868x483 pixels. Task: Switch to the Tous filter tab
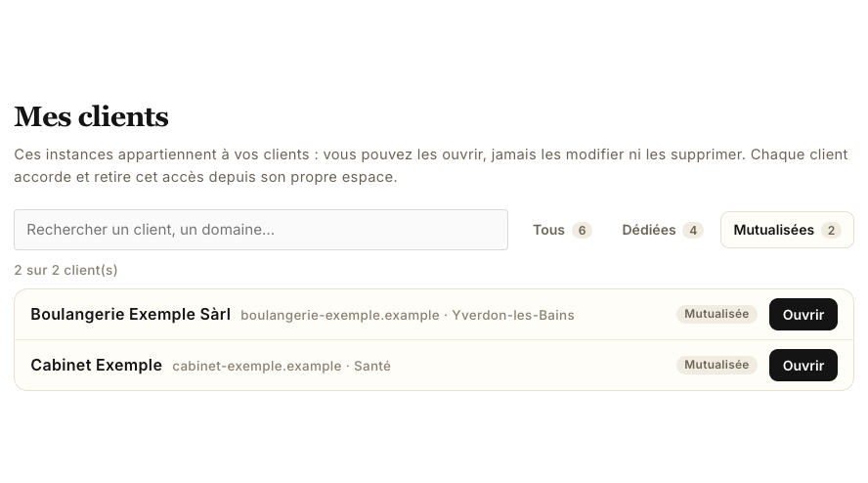[562, 230]
